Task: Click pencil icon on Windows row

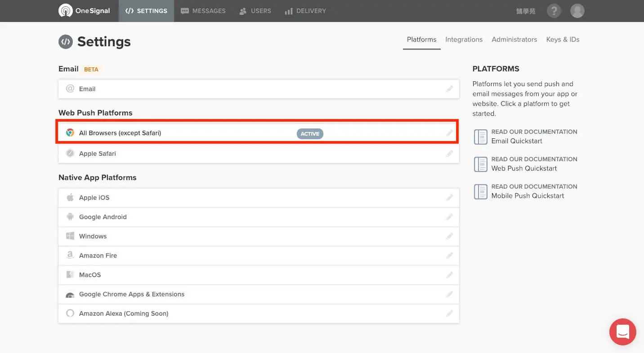Action: (449, 236)
